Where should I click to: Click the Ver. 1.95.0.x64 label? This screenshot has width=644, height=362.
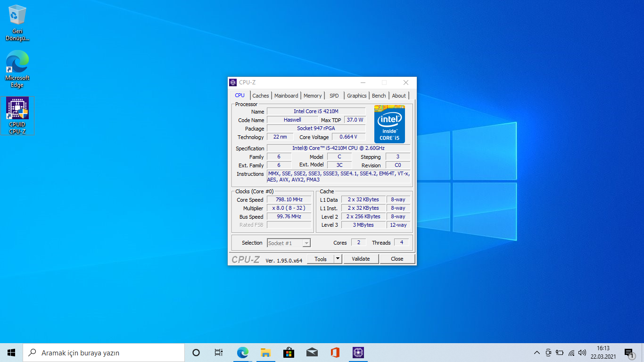click(x=284, y=260)
